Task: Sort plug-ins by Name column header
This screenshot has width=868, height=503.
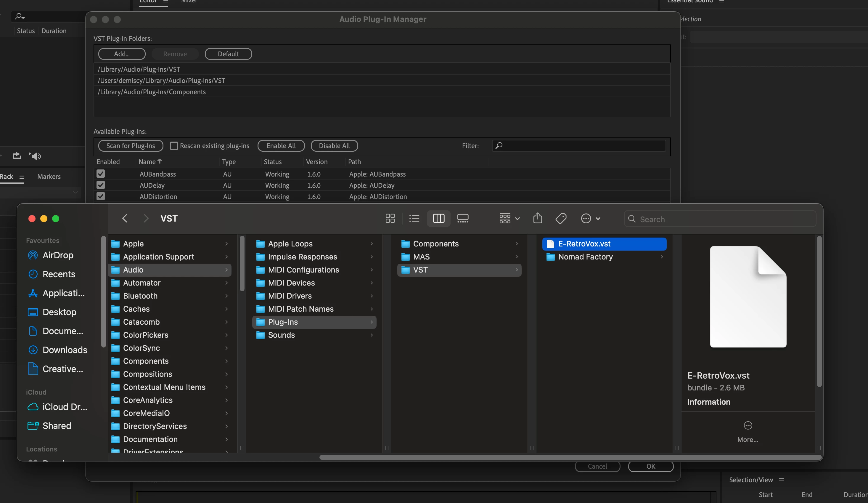Action: coord(147,162)
